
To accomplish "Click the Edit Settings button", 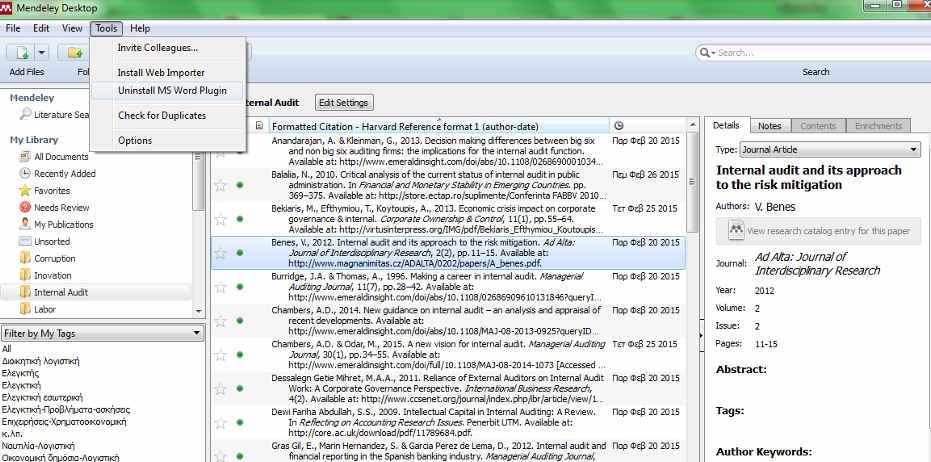I will (x=344, y=103).
